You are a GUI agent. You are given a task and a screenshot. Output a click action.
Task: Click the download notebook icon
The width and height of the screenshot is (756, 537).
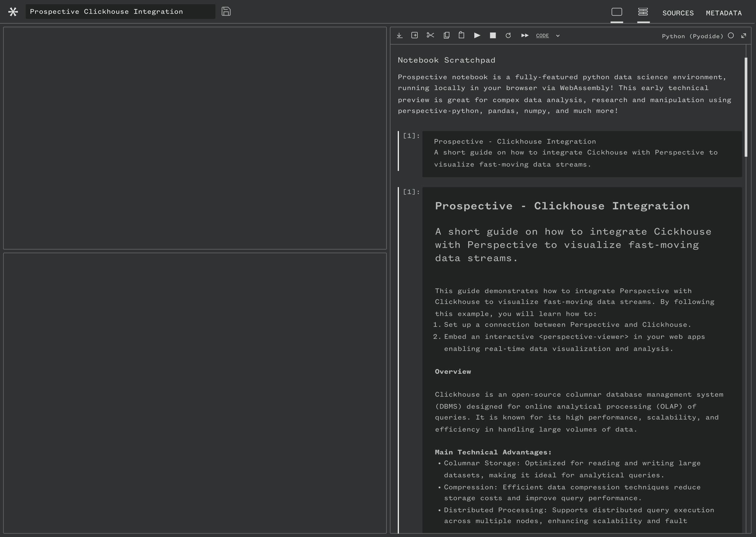click(399, 36)
